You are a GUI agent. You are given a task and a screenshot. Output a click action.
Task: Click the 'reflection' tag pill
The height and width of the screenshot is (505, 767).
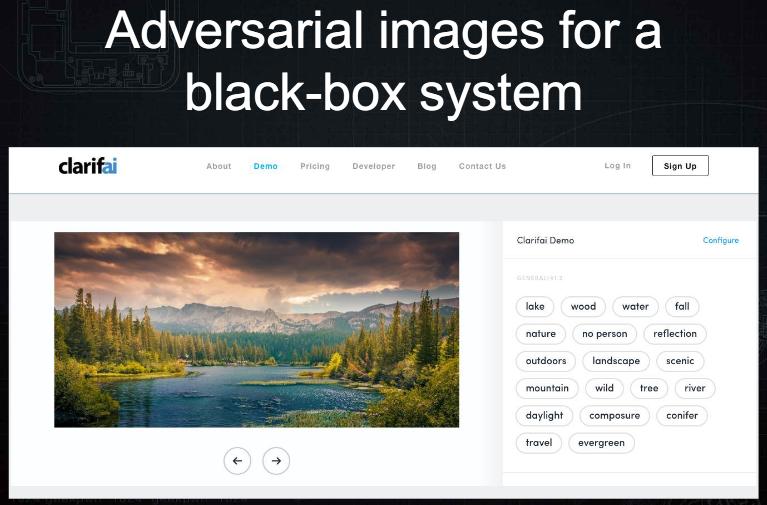click(675, 334)
